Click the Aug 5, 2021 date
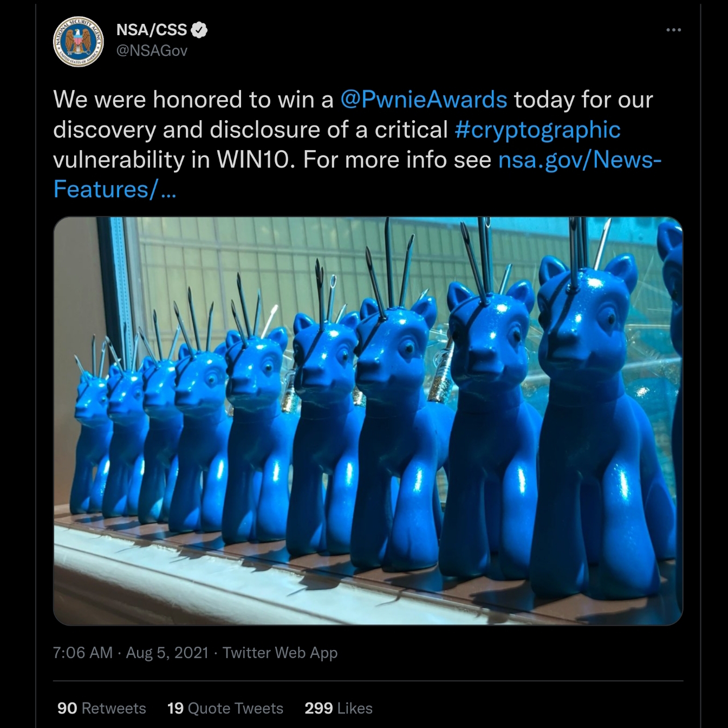 (x=167, y=653)
